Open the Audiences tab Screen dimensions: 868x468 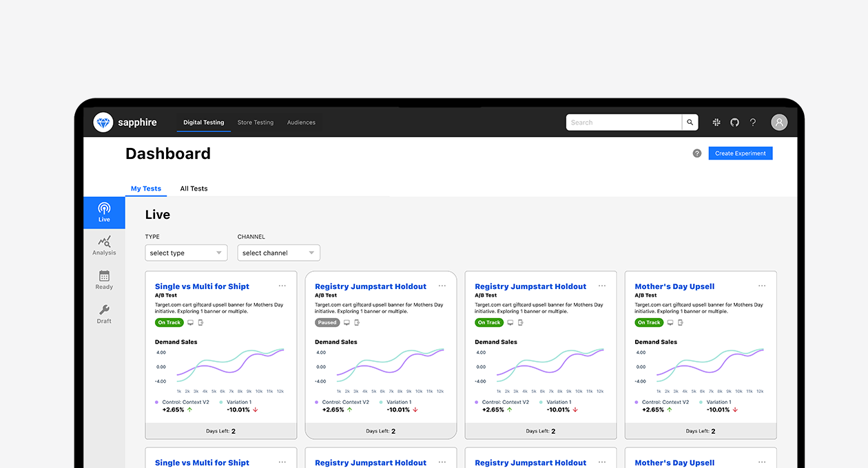click(301, 123)
